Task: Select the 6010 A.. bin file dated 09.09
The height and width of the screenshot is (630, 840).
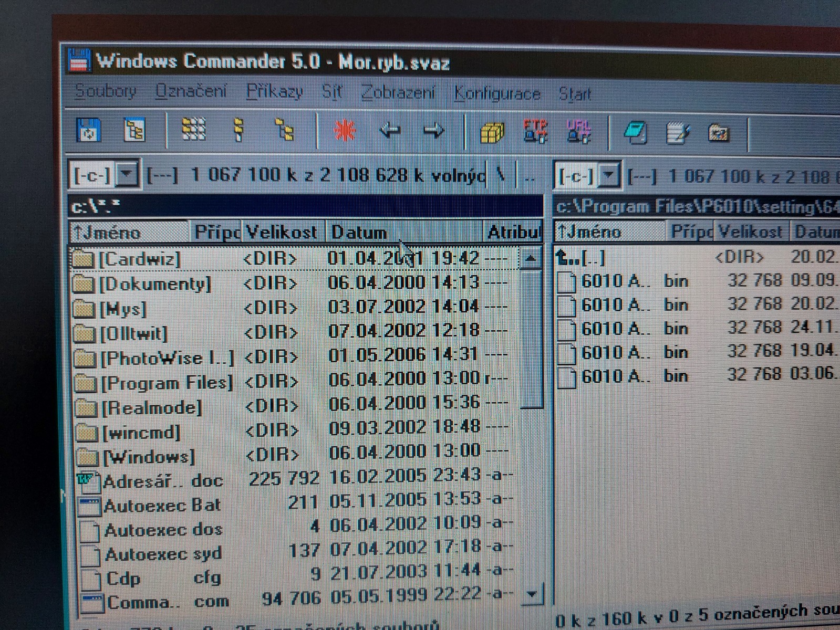Action: pyautogui.click(x=698, y=281)
